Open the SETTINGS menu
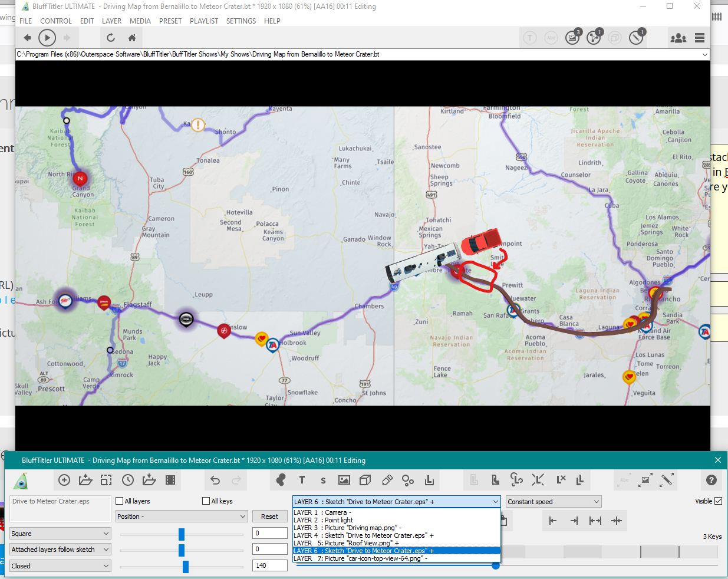Image resolution: width=728 pixels, height=579 pixels. (x=241, y=21)
